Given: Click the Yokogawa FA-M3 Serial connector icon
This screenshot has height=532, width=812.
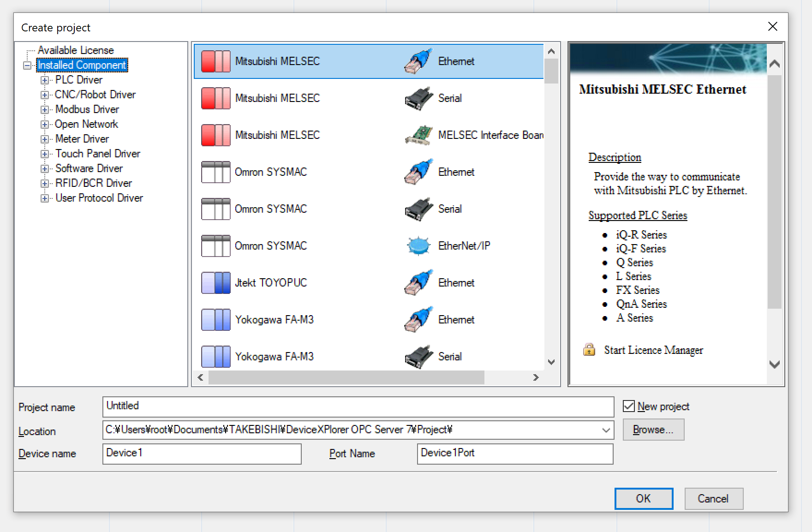Looking at the screenshot, I should (418, 357).
